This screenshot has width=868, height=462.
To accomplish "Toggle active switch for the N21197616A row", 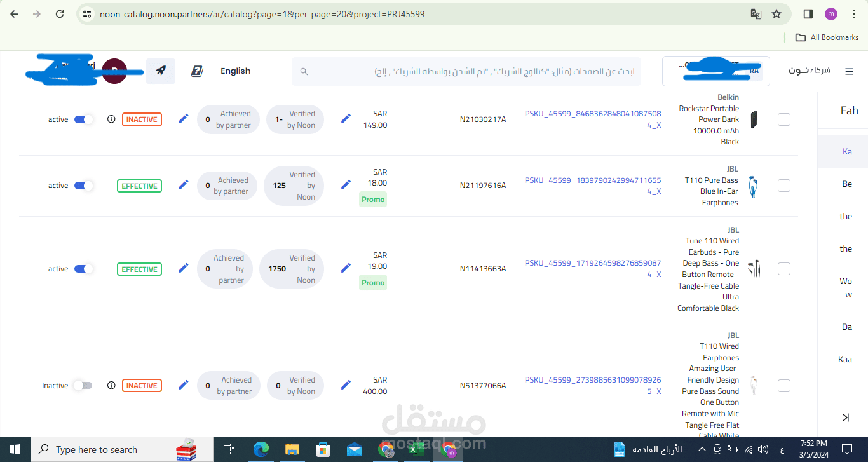I will (84, 186).
